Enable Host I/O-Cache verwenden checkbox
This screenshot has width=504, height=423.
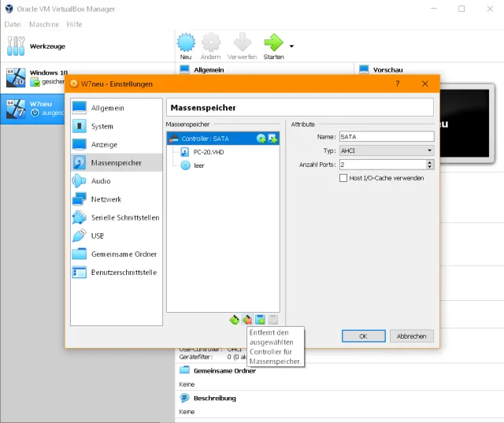pyautogui.click(x=343, y=178)
